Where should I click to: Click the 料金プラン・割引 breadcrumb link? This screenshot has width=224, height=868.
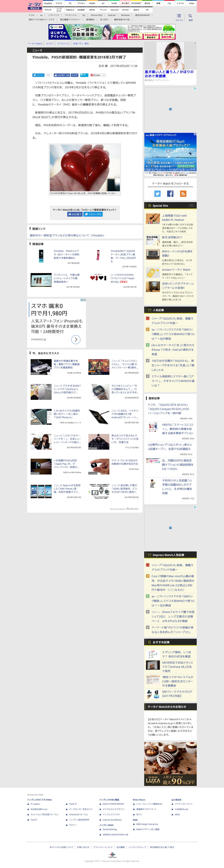point(81,43)
